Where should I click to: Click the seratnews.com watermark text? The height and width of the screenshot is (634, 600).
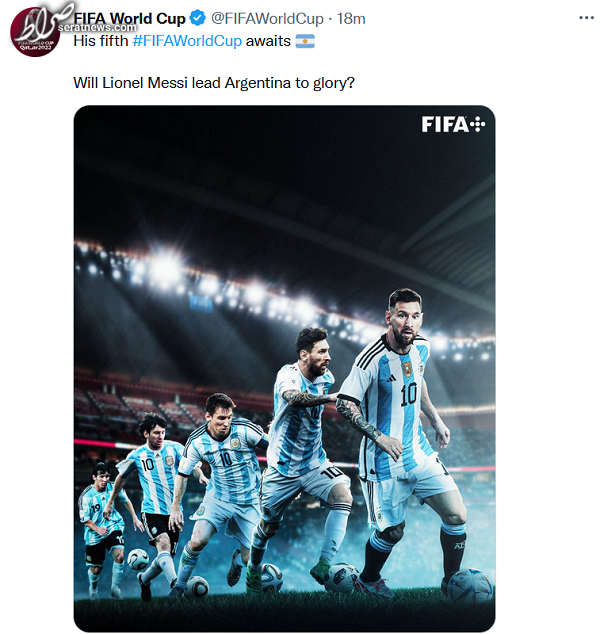[97, 27]
